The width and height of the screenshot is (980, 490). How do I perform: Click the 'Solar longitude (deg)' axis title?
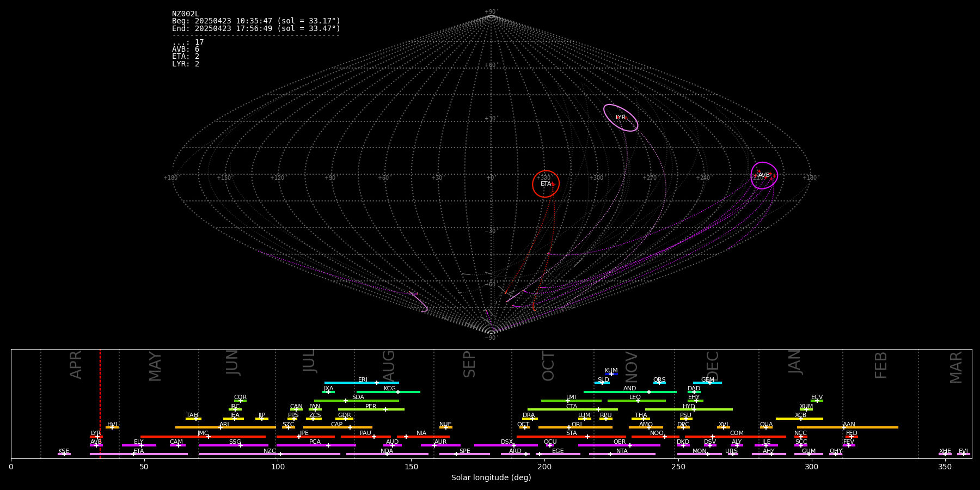point(491,477)
